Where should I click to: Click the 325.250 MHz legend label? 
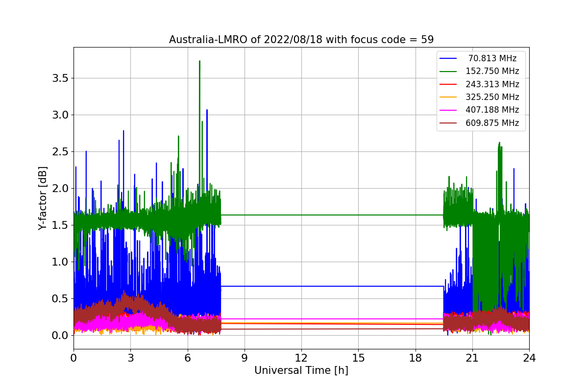tap(492, 98)
